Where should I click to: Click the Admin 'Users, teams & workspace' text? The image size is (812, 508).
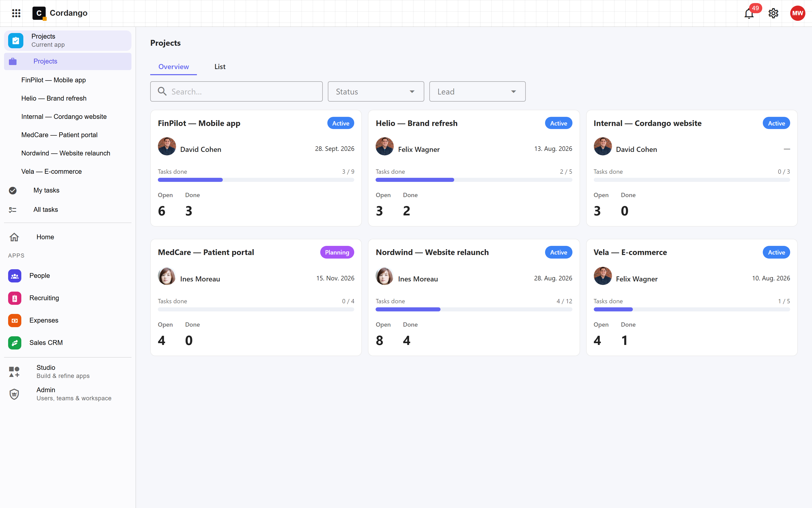[x=74, y=398]
